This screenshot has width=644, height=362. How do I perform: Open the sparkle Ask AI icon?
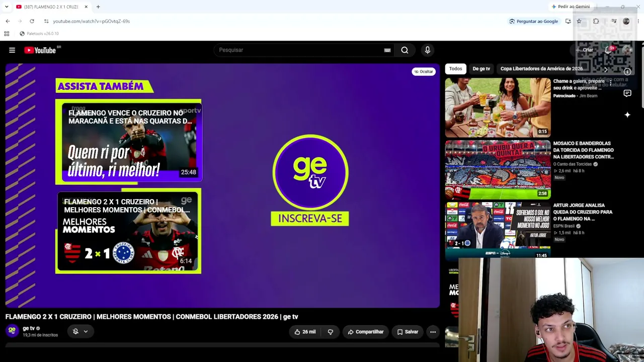(627, 115)
